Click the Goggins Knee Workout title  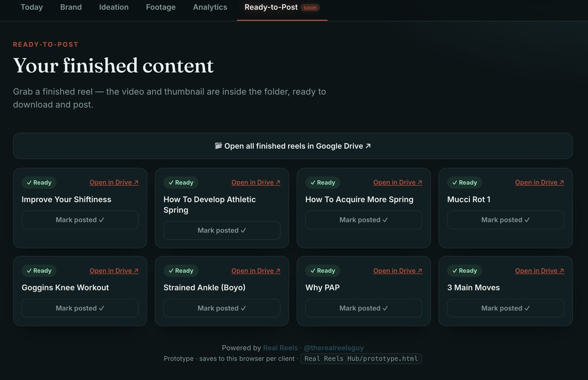pyautogui.click(x=65, y=287)
